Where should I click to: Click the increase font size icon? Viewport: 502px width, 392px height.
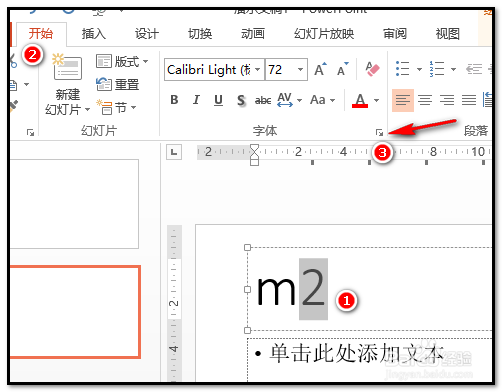pyautogui.click(x=320, y=69)
